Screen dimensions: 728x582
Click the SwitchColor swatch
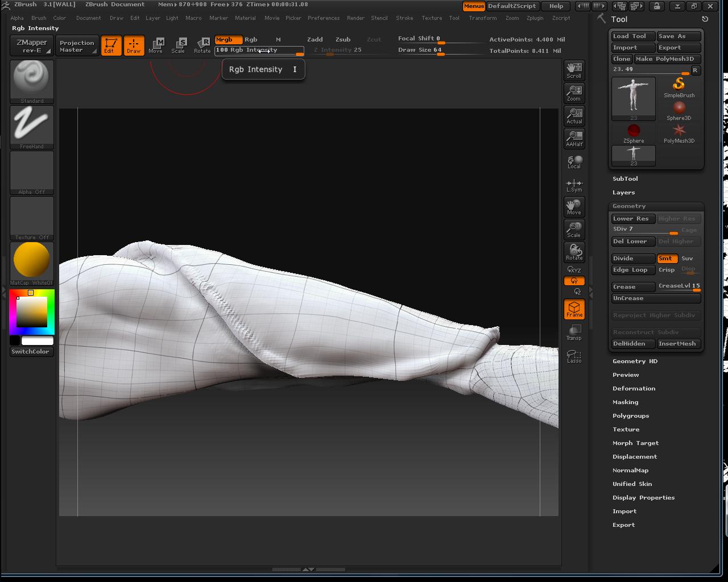pos(31,351)
